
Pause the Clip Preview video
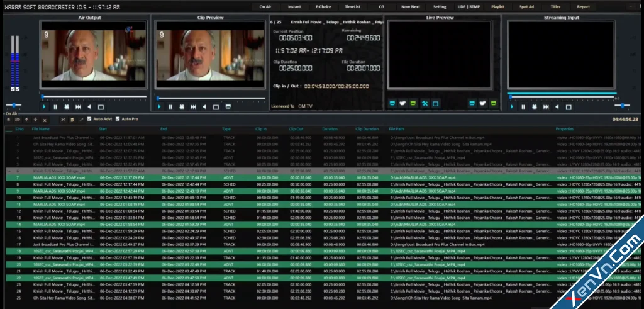(170, 107)
